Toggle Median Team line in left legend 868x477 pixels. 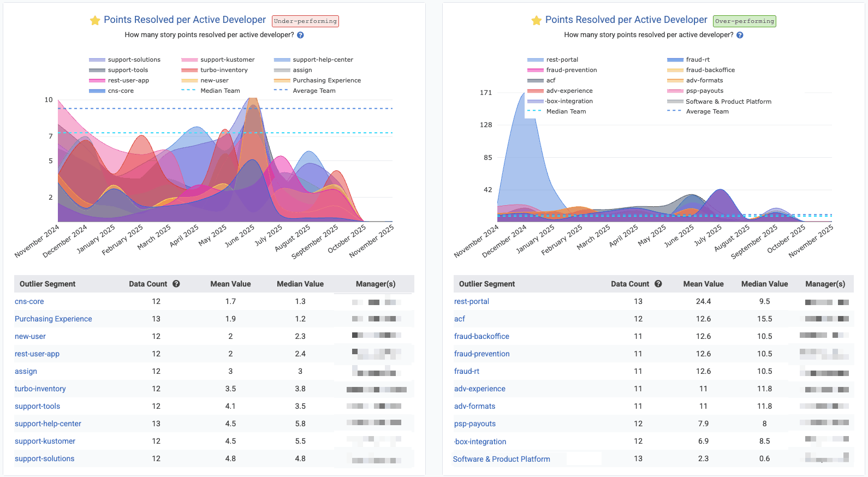point(219,91)
